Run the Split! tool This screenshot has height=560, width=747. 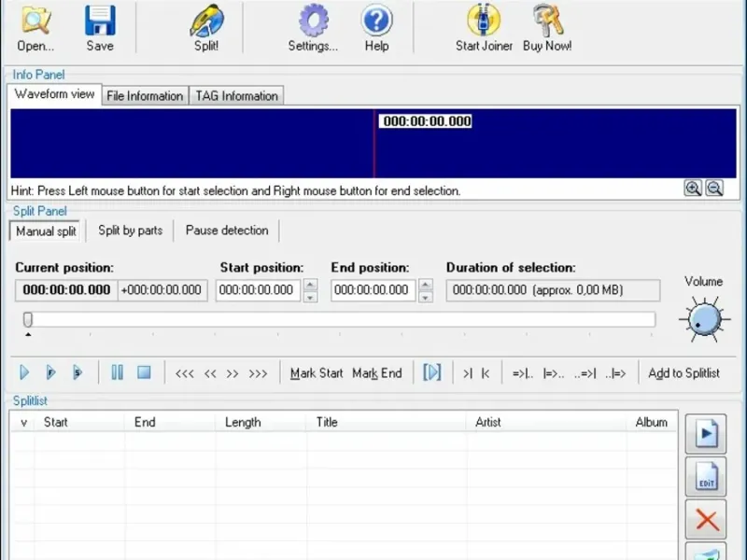pos(206,28)
